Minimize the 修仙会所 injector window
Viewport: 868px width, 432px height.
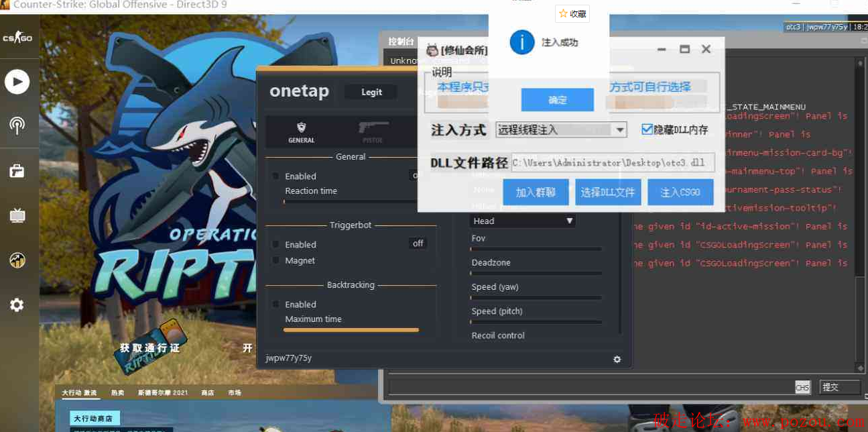[662, 50]
